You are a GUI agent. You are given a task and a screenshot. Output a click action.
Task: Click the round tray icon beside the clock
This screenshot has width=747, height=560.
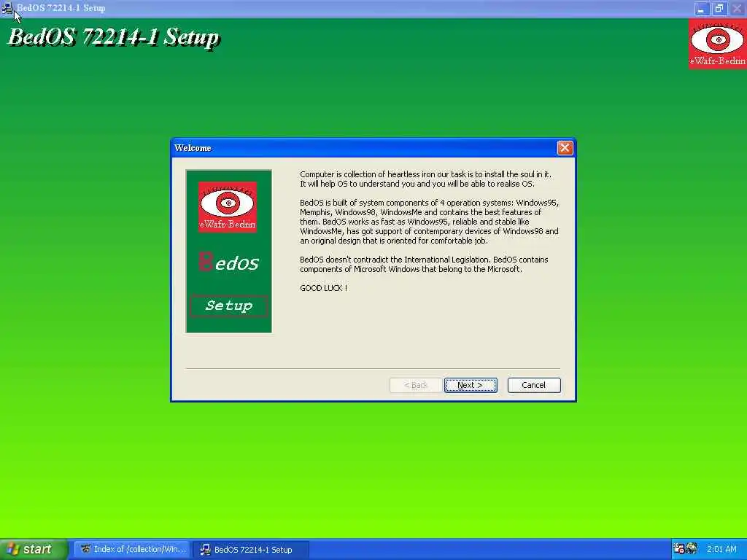(x=692, y=548)
